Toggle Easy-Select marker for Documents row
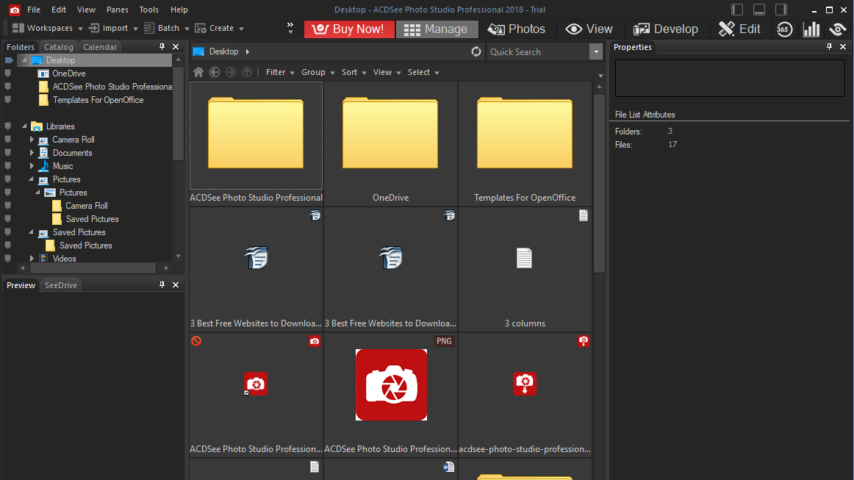This screenshot has width=854, height=480. point(8,153)
